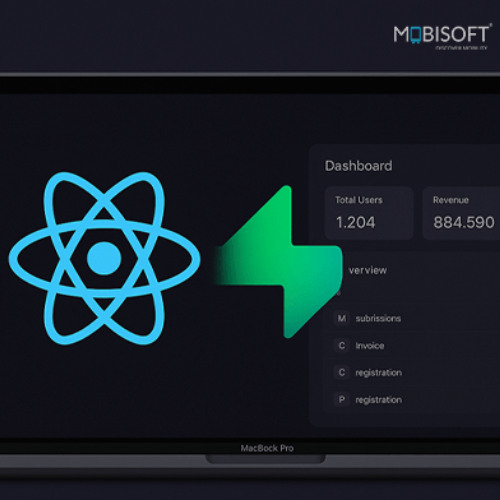Screen dimensions: 500x500
Task: Click the 884.590 revenue value
Action: [464, 222]
